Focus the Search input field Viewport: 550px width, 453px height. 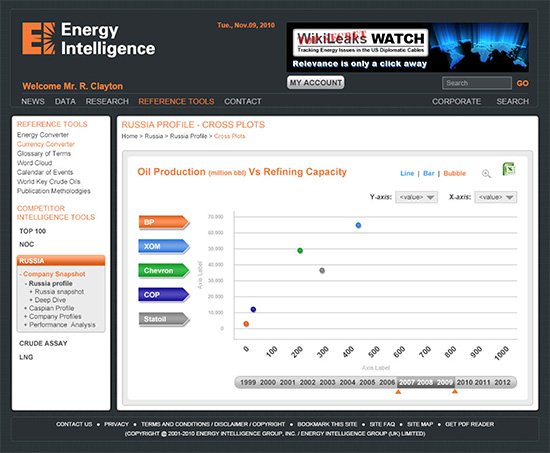click(477, 83)
